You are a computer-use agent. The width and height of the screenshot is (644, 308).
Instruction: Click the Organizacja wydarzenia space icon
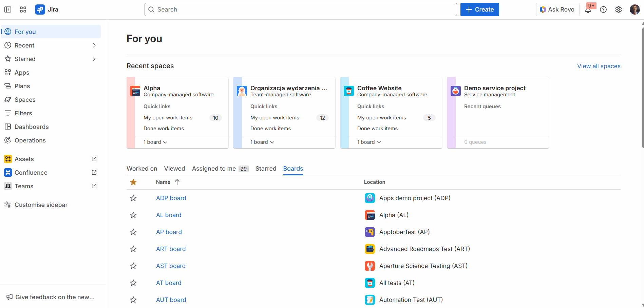[242, 91]
